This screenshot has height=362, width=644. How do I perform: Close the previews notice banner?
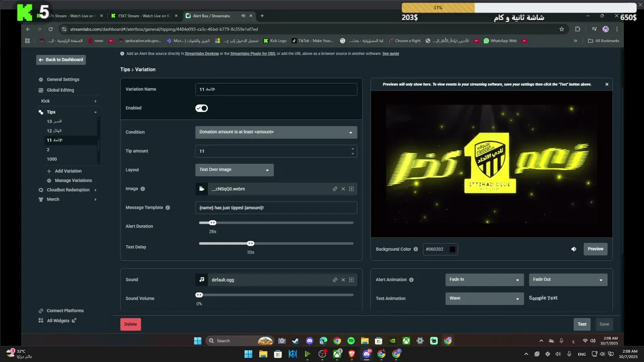(607, 84)
